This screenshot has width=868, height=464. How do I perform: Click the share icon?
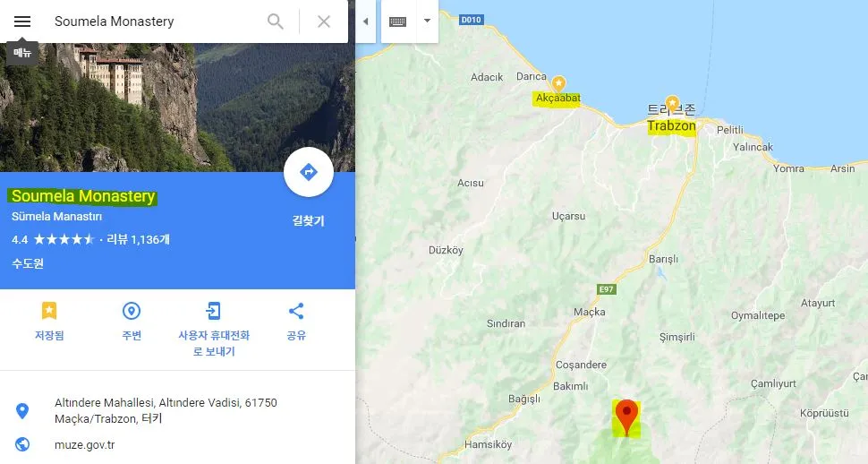pyautogui.click(x=296, y=311)
